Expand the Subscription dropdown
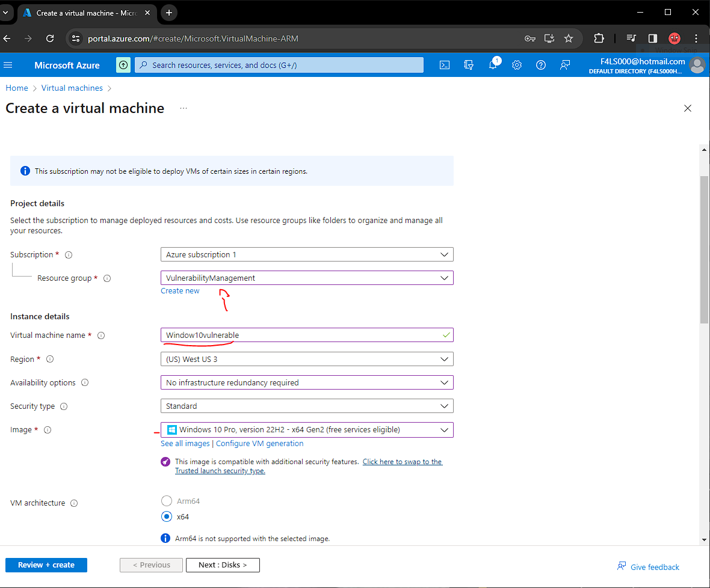The height and width of the screenshot is (588, 710). 307,254
